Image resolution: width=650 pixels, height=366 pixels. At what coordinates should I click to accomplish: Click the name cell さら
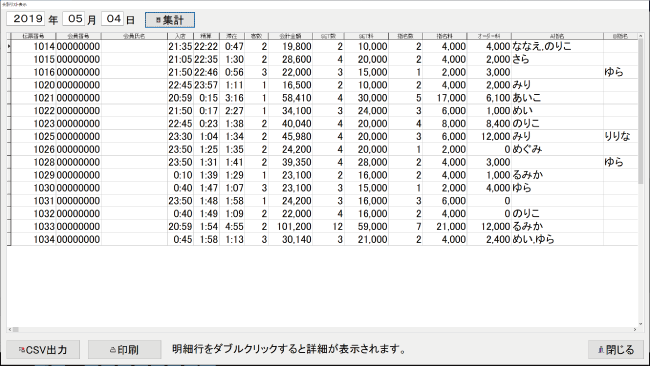557,59
